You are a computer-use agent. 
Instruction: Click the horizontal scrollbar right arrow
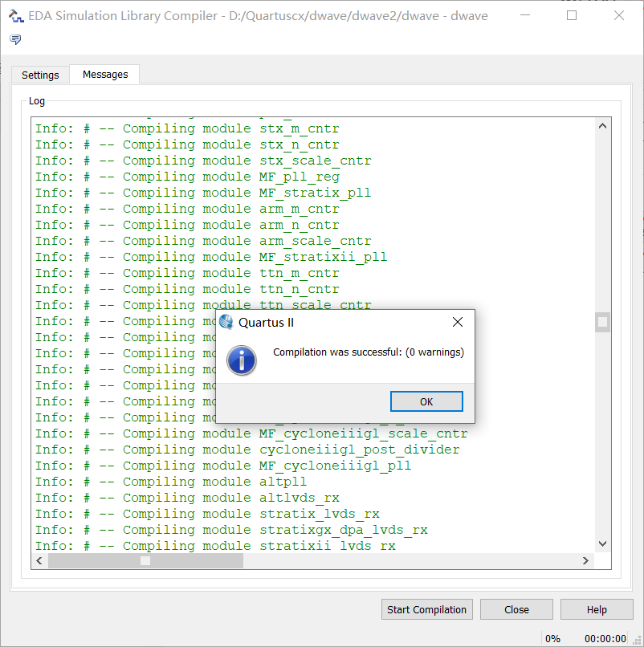point(585,560)
